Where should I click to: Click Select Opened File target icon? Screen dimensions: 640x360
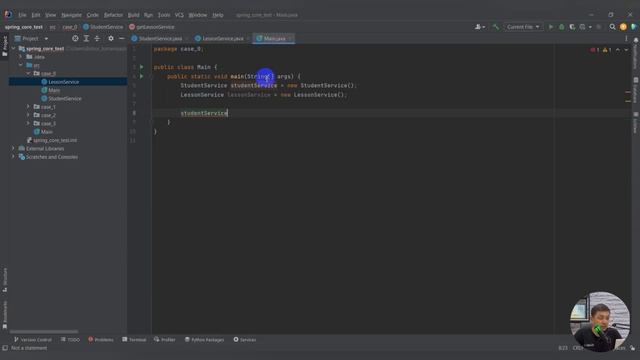coord(75,38)
